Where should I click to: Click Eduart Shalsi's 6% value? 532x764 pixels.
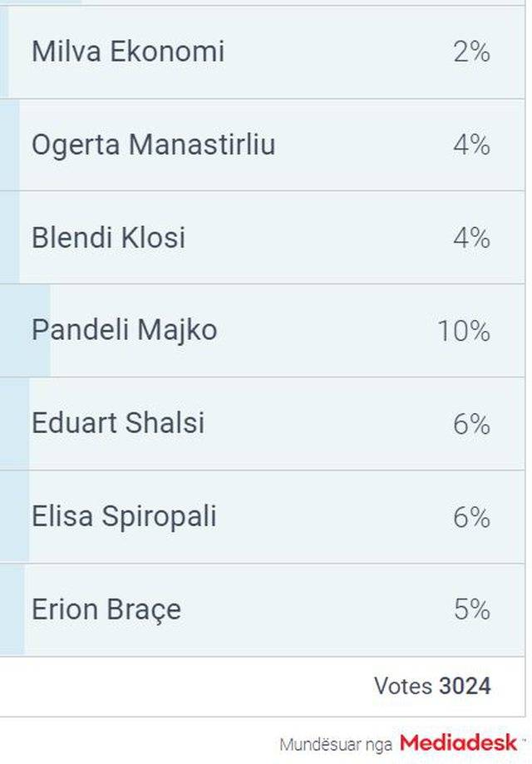click(471, 424)
